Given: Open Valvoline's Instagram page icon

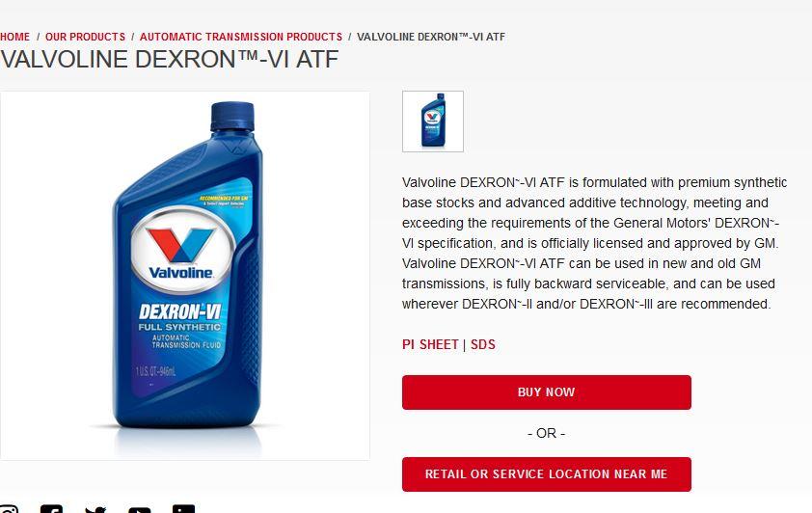Looking at the screenshot, I should (9, 509).
